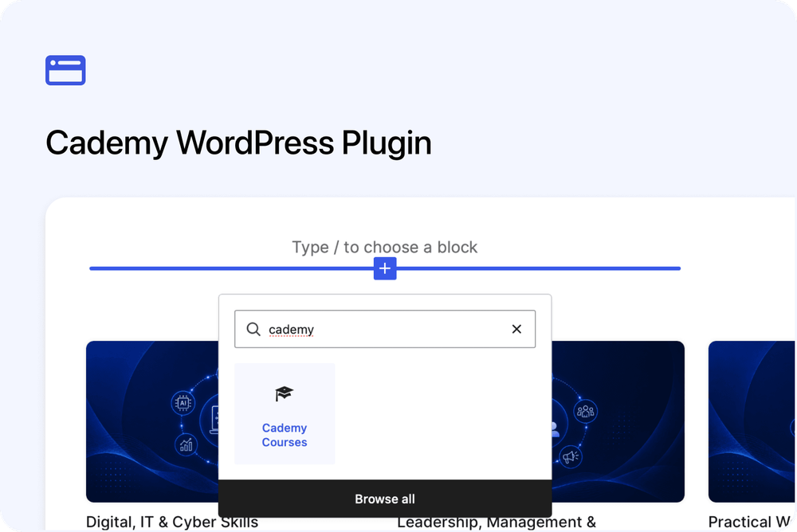Click the graduation cap block icon
The image size is (797, 532).
tap(285, 393)
